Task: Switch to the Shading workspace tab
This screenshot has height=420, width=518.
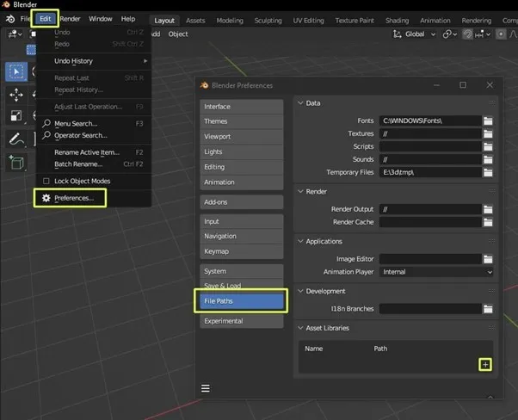Action: (397, 21)
